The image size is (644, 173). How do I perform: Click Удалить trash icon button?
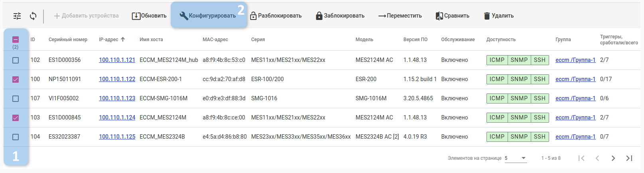click(498, 16)
